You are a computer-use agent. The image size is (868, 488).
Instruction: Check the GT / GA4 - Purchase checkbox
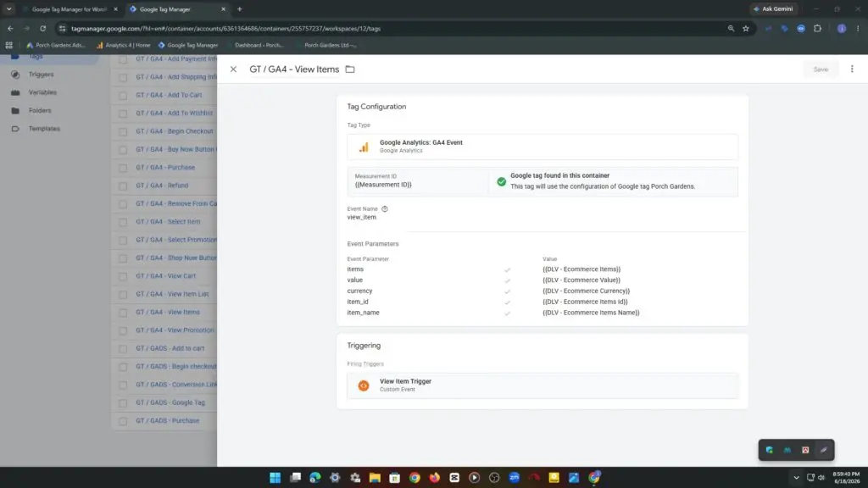tap(123, 168)
